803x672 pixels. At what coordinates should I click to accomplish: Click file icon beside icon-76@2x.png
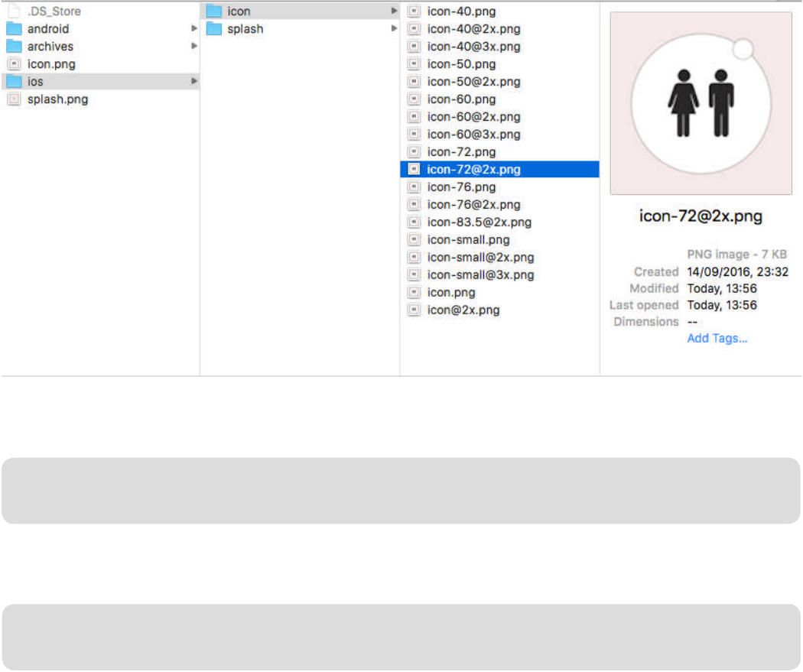(x=414, y=204)
